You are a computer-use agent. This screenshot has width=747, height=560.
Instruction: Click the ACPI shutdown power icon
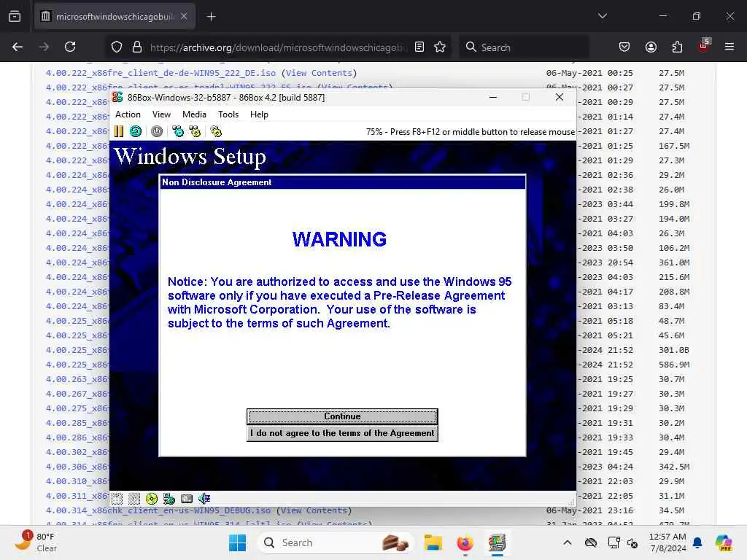pyautogui.click(x=157, y=131)
